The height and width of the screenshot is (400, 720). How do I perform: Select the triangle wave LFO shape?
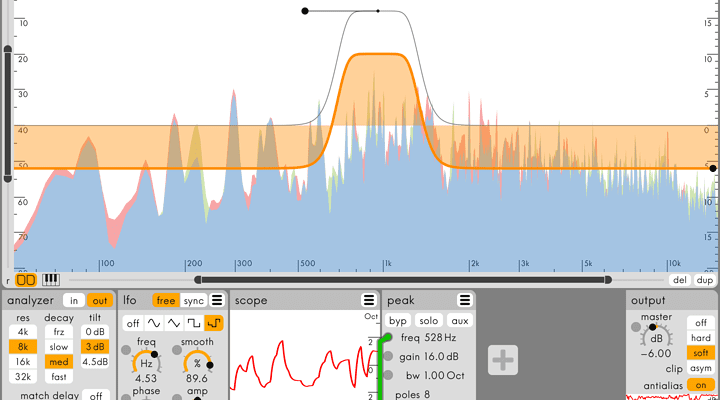click(176, 323)
